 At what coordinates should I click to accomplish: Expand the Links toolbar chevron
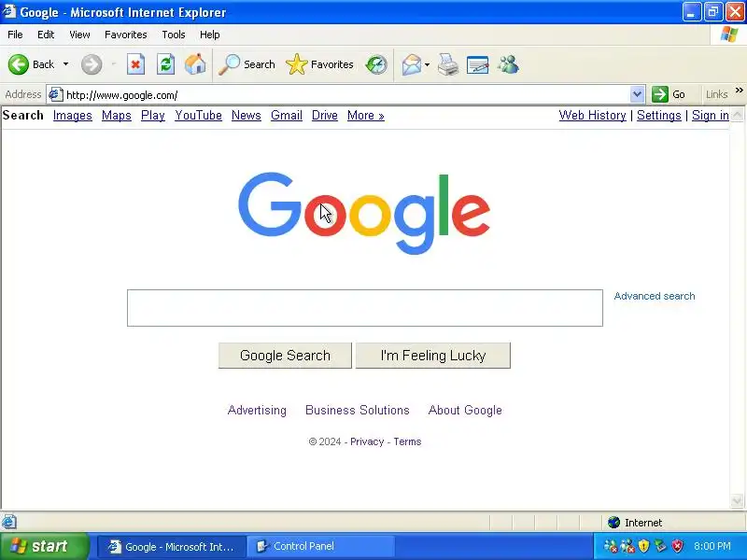coord(739,90)
